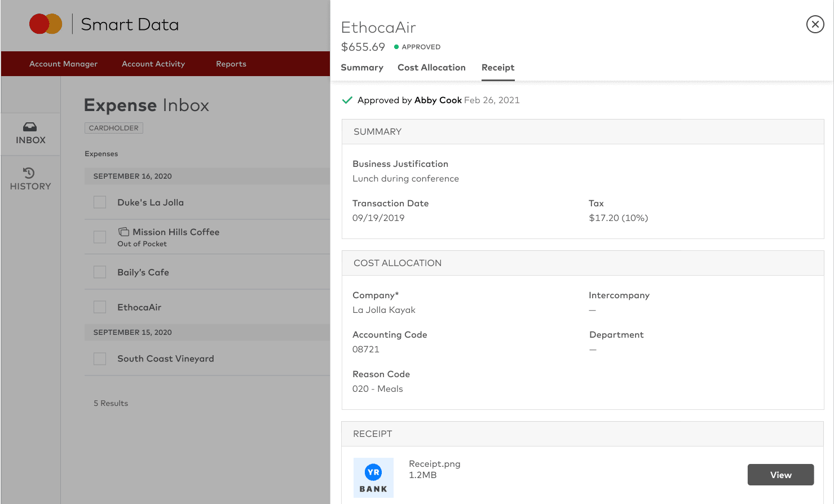Check the Mission Hills Coffee checkbox
This screenshot has width=834, height=504.
click(x=100, y=237)
